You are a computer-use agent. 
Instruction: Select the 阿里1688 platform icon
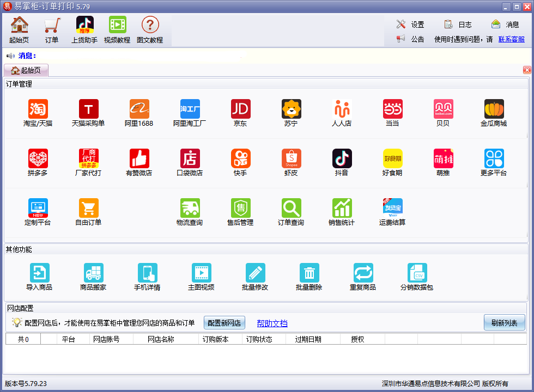139,113
